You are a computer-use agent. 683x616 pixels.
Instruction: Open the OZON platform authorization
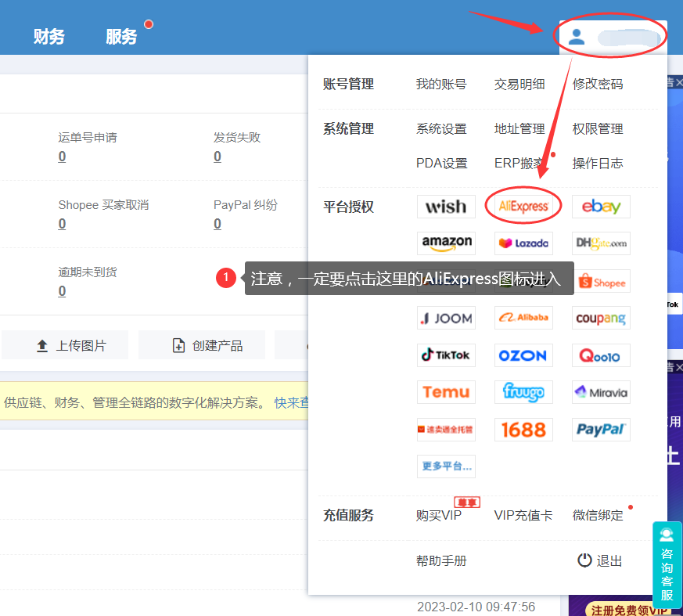[x=523, y=355]
